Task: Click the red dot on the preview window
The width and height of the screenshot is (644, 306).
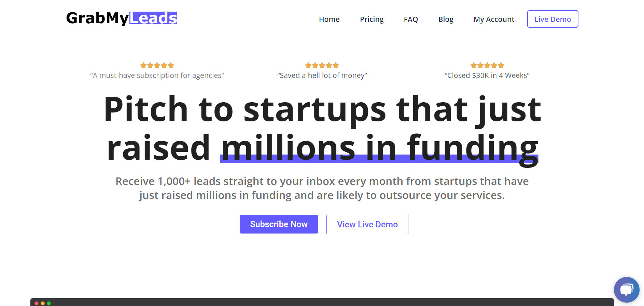Action: click(x=37, y=303)
